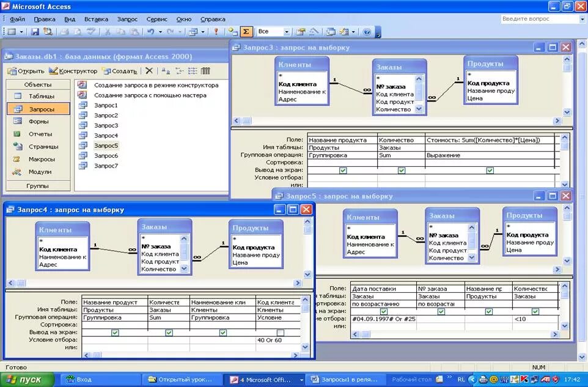Click the New Object toolbar icon
This screenshot has width=588, height=387.
click(344, 32)
